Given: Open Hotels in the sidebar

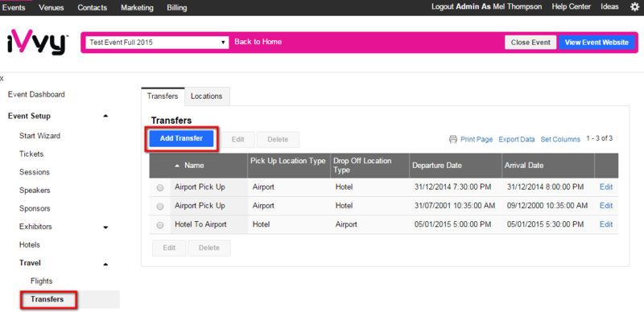Looking at the screenshot, I should click(30, 245).
